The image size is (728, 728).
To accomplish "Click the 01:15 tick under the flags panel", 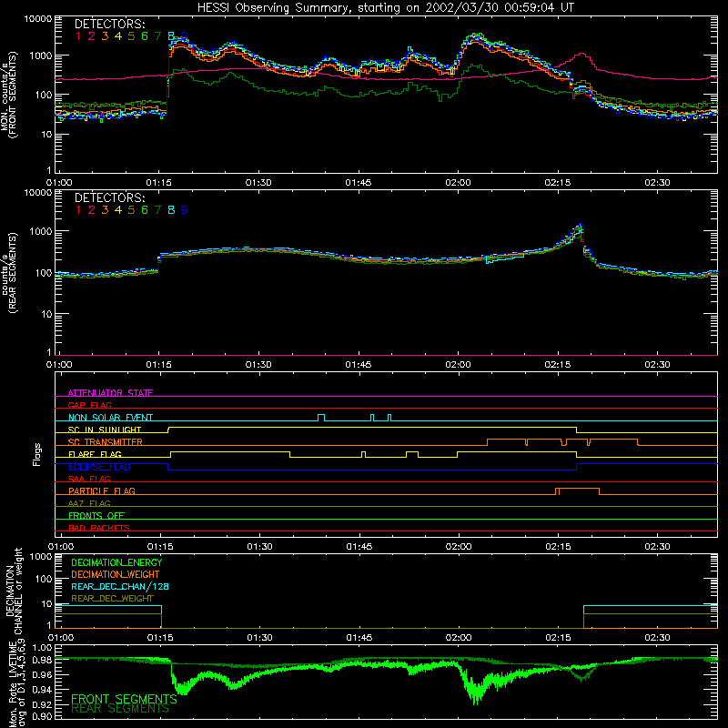I will (x=160, y=547).
